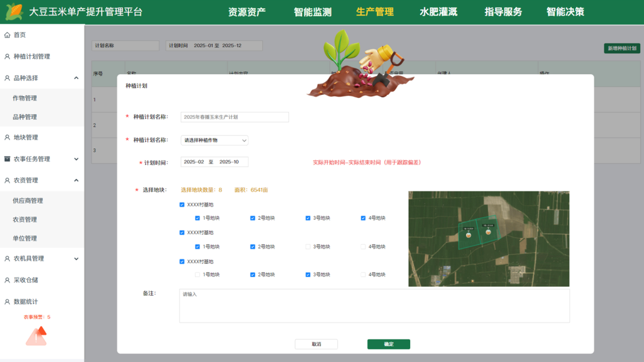
Task: Click the 新增种植计划 button
Action: (x=622, y=48)
